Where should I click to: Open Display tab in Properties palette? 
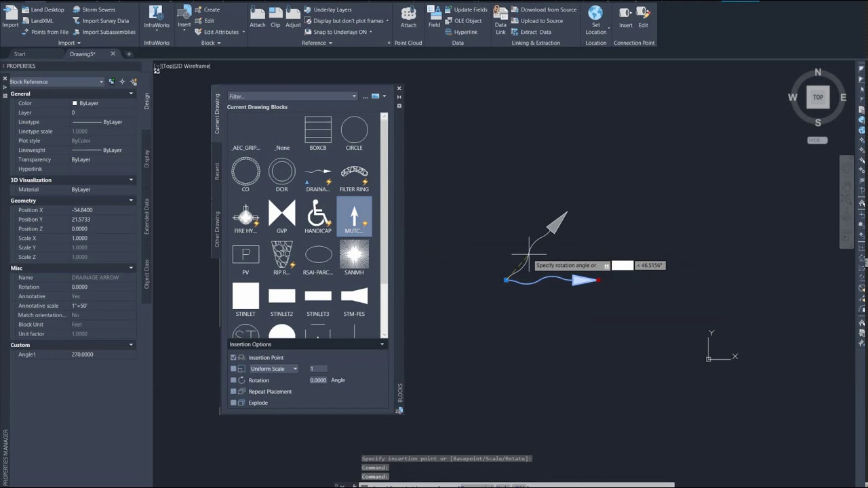coord(146,159)
